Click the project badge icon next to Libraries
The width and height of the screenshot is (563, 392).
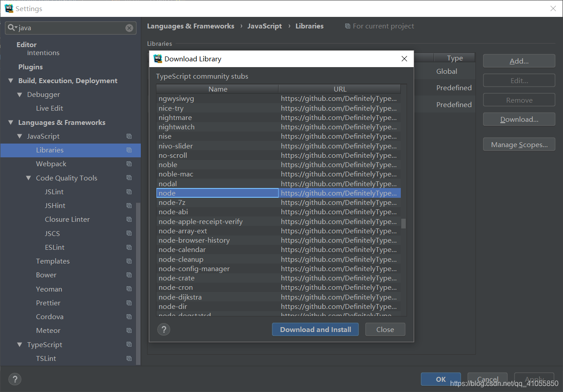128,150
